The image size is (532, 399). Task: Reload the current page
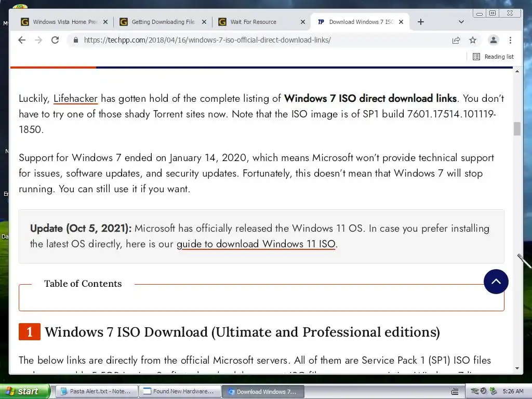point(55,40)
